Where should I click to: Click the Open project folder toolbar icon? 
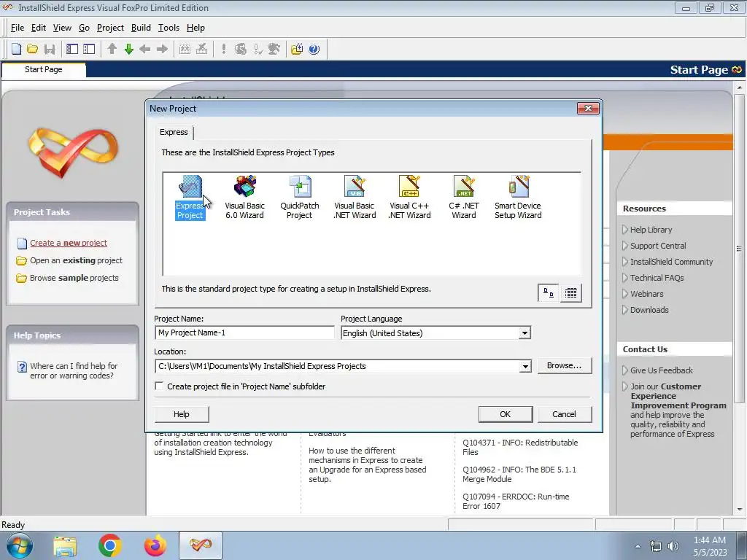point(32,49)
